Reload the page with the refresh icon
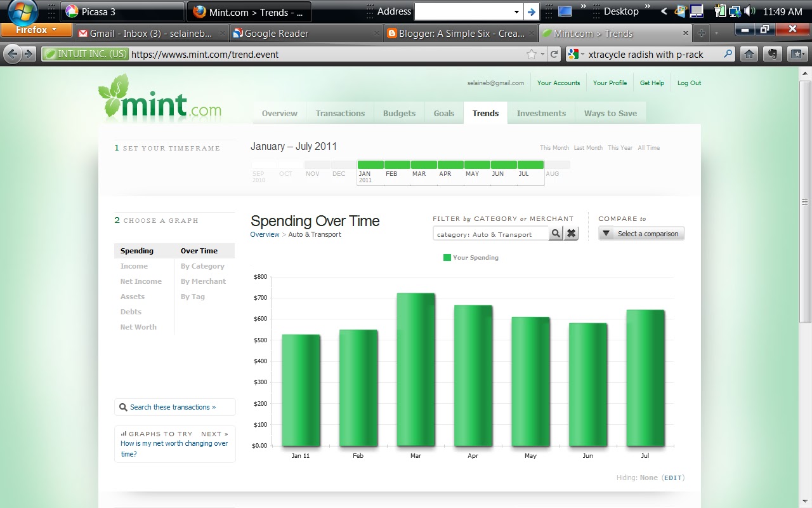The height and width of the screenshot is (508, 812). (x=554, y=55)
